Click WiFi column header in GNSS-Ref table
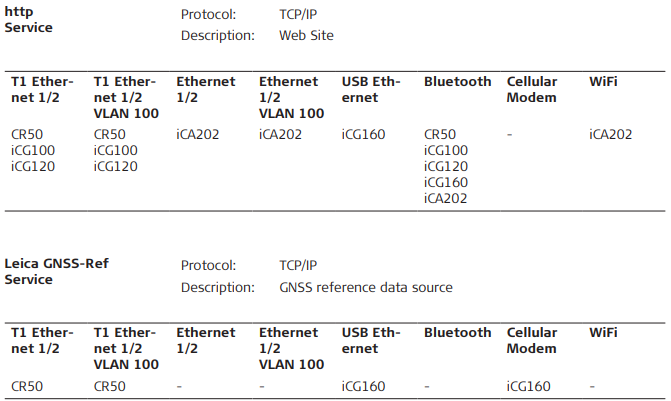This screenshot has height=401, width=671. point(603,333)
